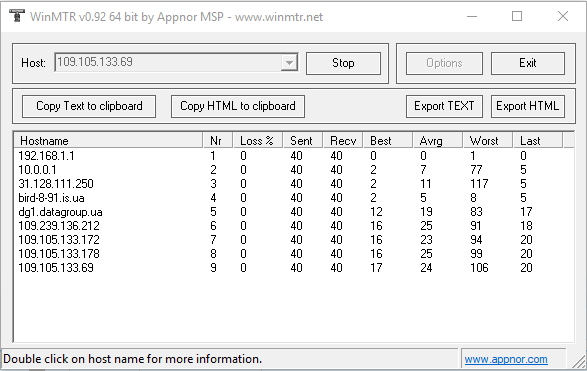The image size is (587, 371).
Task: Select the bird-8-91.is.ua host row
Action: (x=294, y=198)
